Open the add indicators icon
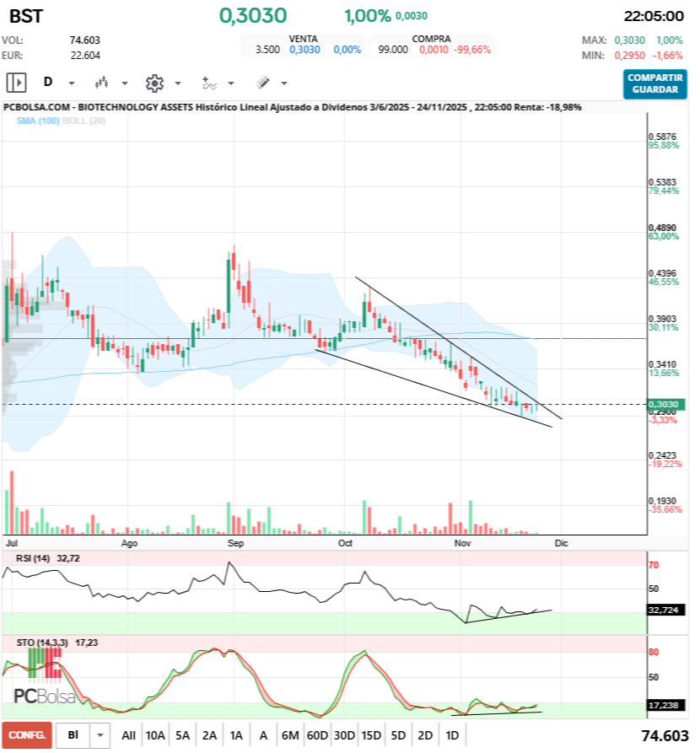The width and height of the screenshot is (700, 753). [208, 83]
